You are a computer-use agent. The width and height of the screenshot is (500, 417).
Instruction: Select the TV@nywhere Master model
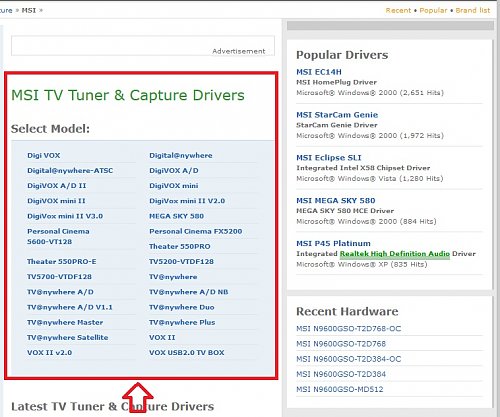pos(65,322)
